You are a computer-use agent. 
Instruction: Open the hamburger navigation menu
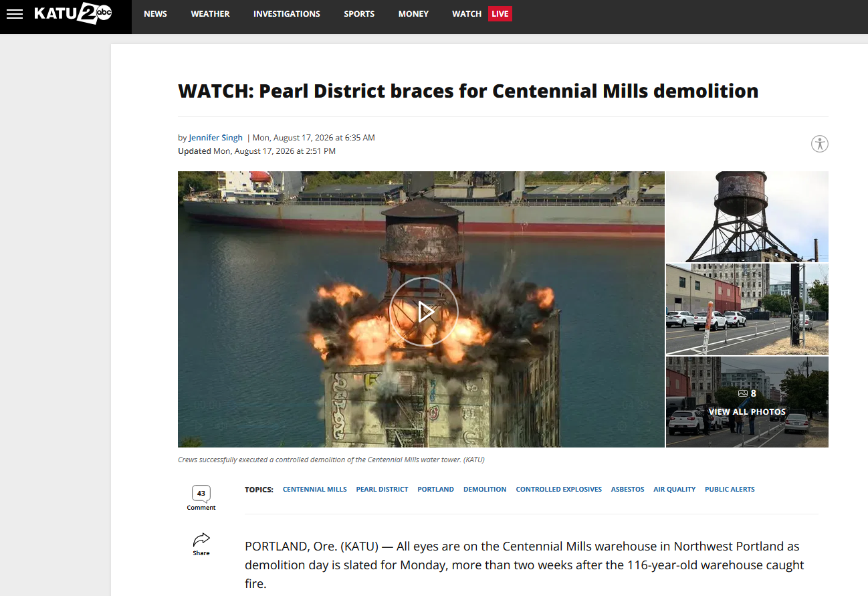tap(14, 14)
